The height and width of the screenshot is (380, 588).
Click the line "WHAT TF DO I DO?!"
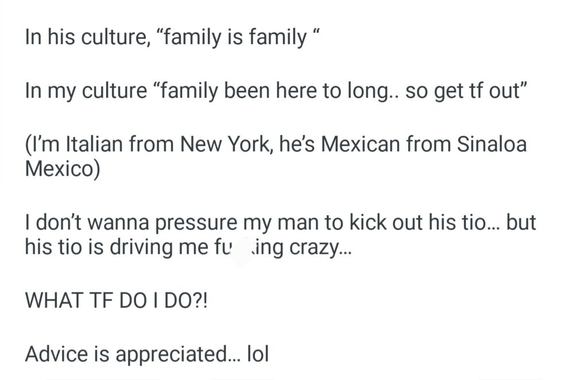115,301
